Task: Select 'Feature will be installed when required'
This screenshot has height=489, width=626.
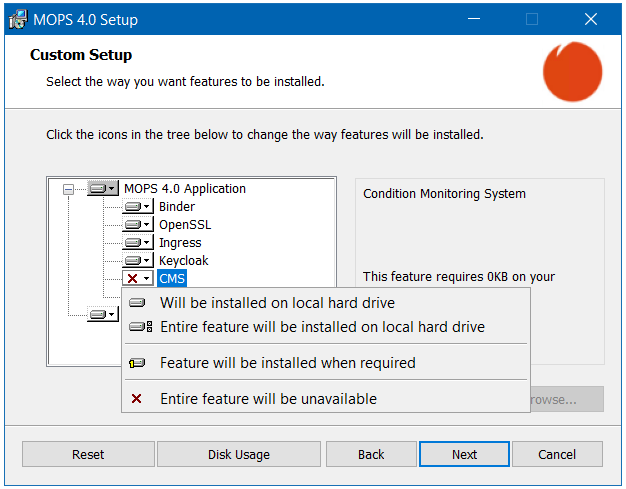Action: pyautogui.click(x=287, y=363)
